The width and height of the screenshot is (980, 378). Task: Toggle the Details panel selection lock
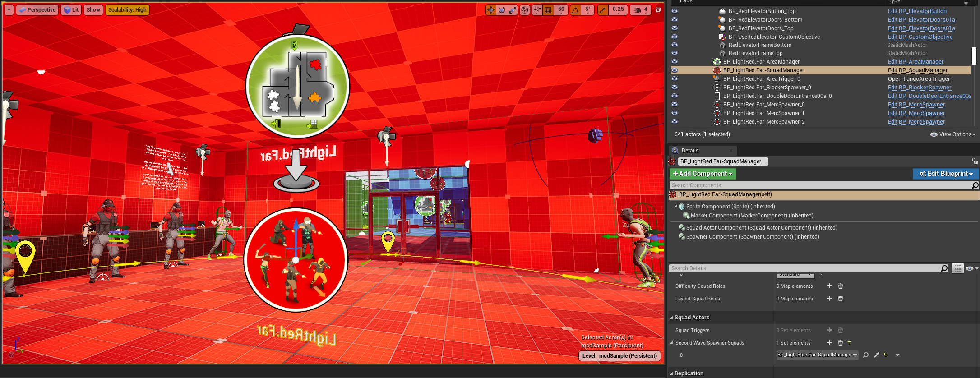coord(975,161)
